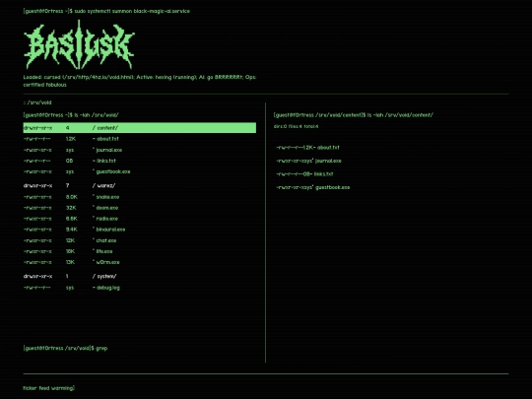Click the file count 7 beside warez/
The width and height of the screenshot is (532, 399).
point(68,185)
